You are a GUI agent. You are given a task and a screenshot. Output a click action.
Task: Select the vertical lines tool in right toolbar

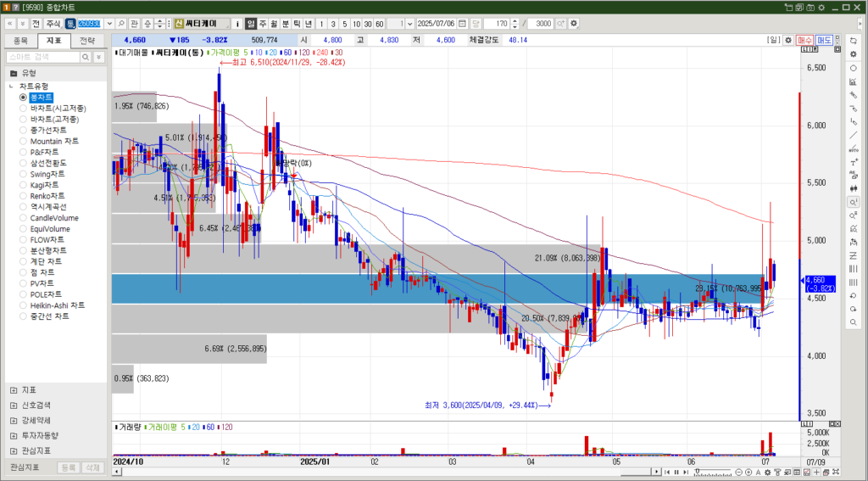853,269
